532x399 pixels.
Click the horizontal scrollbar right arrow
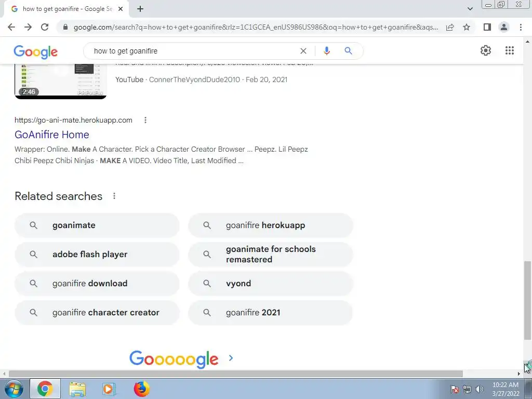tap(519, 374)
